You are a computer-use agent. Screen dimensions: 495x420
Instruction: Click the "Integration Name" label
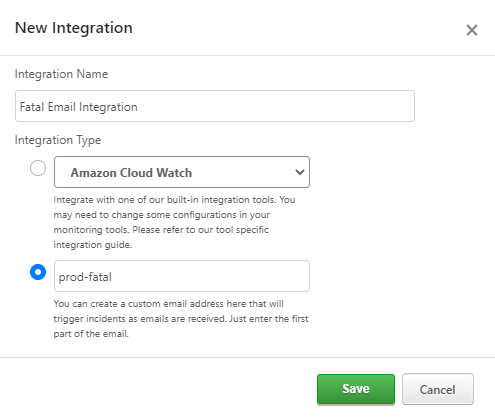coord(61,74)
